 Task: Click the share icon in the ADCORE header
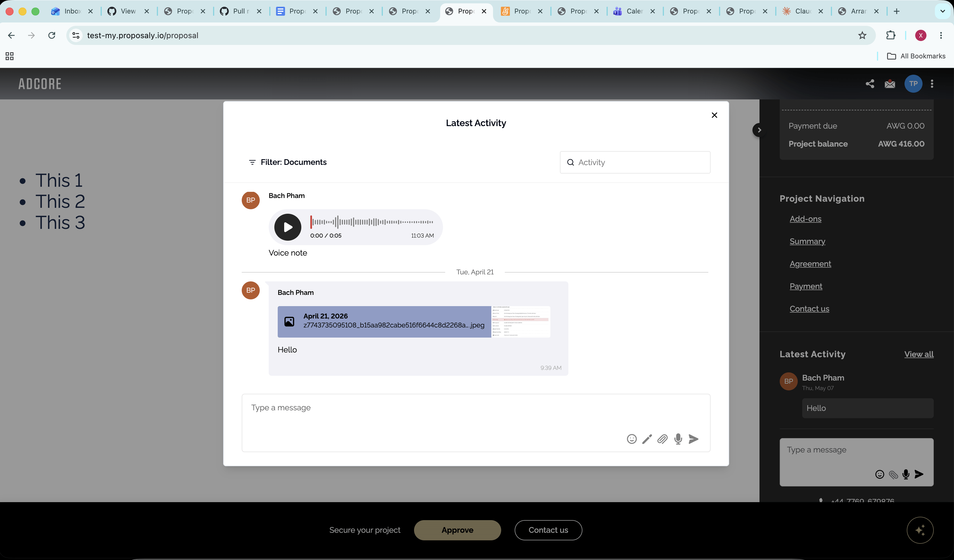(870, 84)
